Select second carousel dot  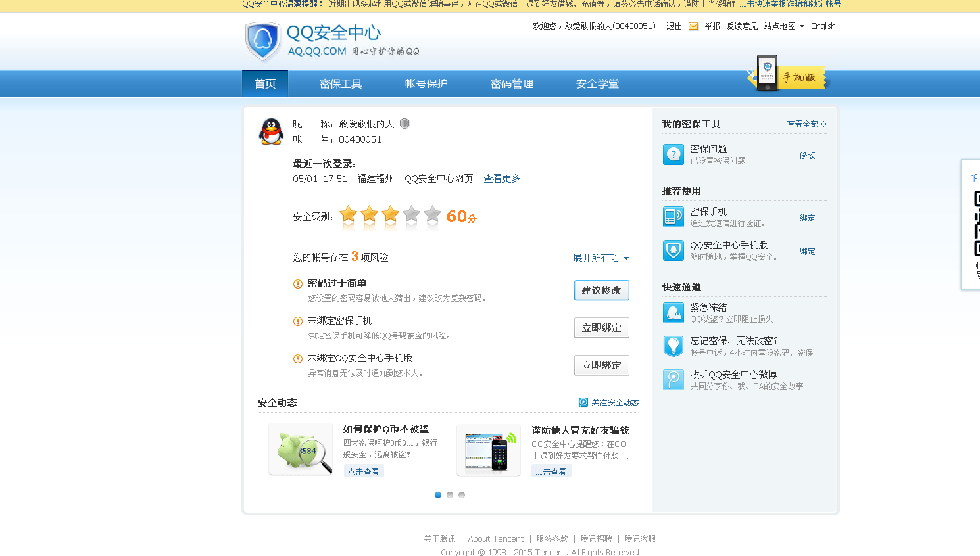450,495
